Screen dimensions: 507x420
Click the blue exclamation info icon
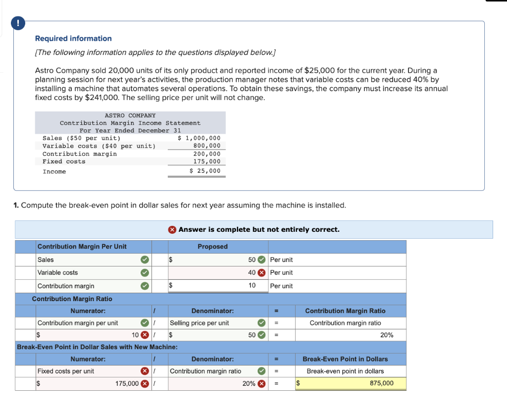coord(18,23)
